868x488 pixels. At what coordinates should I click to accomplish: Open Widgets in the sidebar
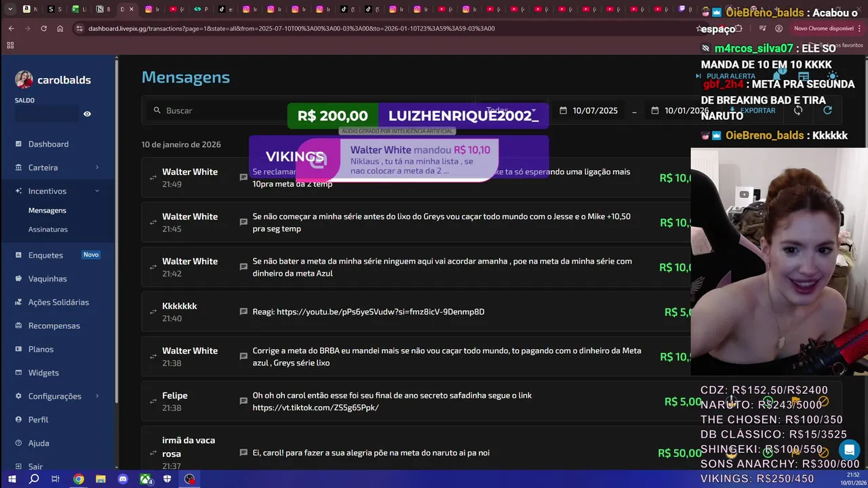pyautogui.click(x=43, y=373)
